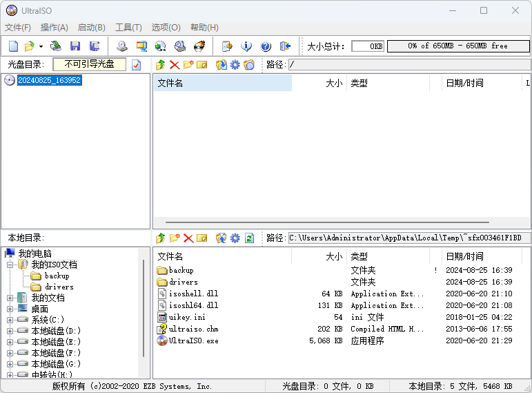Select the 20240825_163952 disc node
This screenshot has height=393, width=532.
click(50, 80)
